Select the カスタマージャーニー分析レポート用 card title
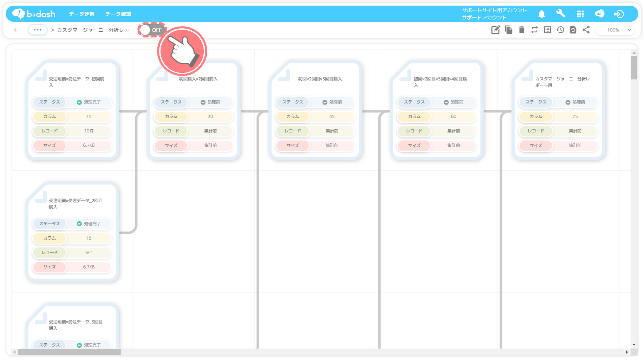This screenshot has height=362, width=644. 562,82
